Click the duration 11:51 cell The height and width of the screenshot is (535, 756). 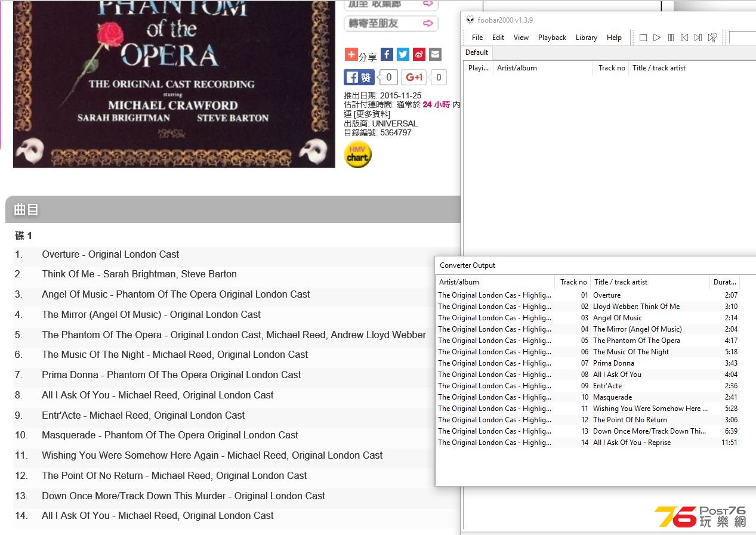tap(729, 443)
